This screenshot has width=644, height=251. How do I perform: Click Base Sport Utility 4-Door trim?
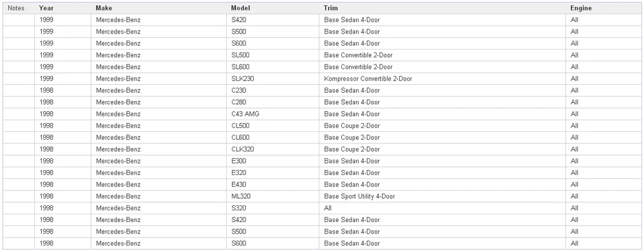tap(359, 196)
